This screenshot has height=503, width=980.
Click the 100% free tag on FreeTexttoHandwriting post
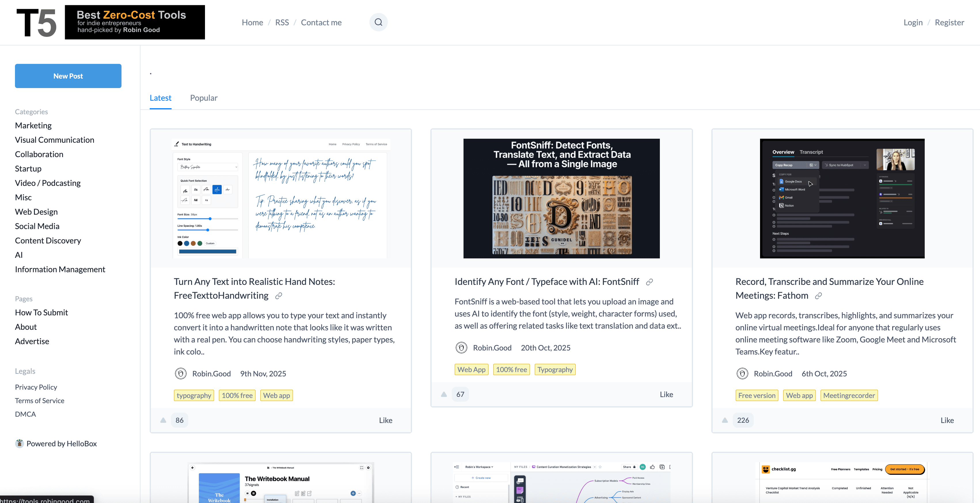point(237,395)
